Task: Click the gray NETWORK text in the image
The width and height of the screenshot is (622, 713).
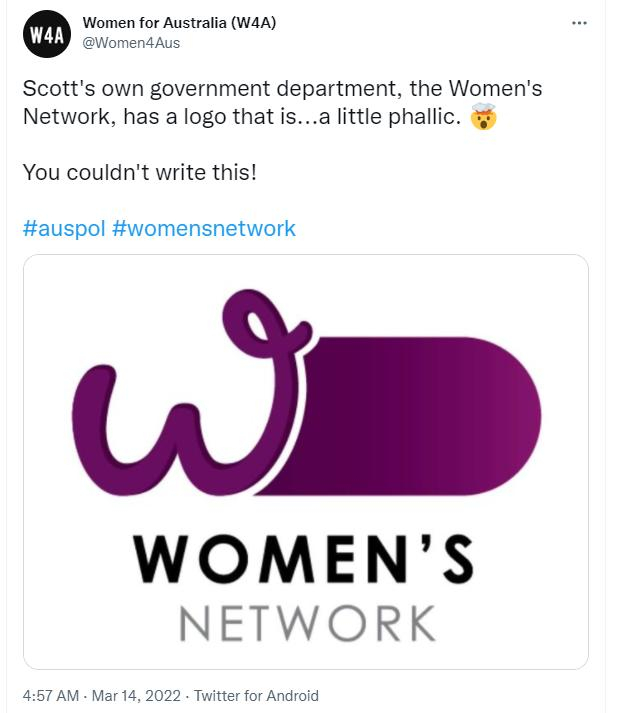Action: [307, 622]
